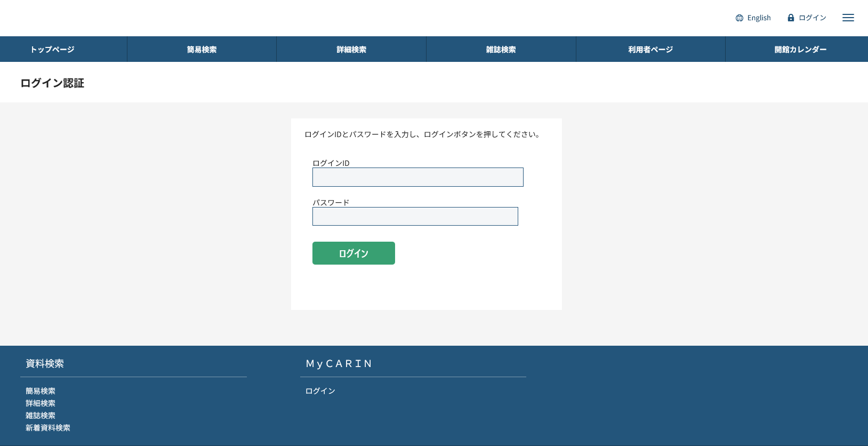Click ログイン link under MyCARIN
This screenshot has width=868, height=446.
(x=320, y=391)
